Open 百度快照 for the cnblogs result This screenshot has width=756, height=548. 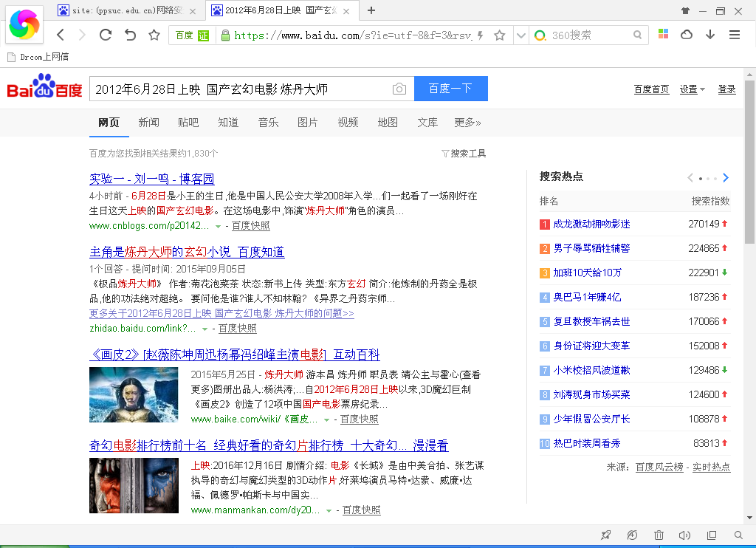click(x=251, y=226)
